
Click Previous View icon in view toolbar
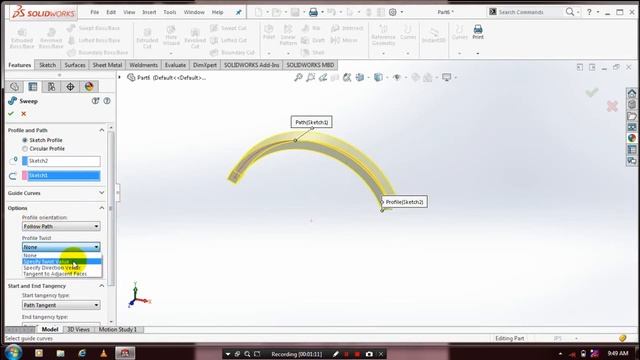pos(323,77)
